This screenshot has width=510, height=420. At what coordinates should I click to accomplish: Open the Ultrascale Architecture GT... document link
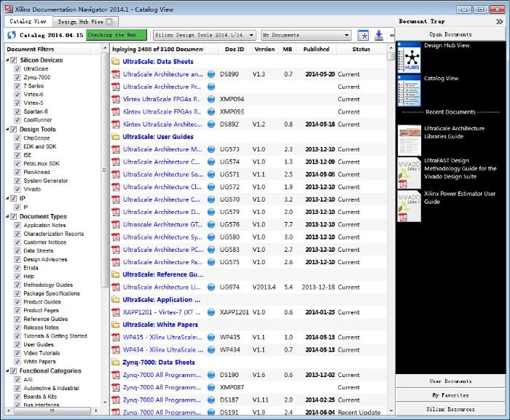coord(162,225)
